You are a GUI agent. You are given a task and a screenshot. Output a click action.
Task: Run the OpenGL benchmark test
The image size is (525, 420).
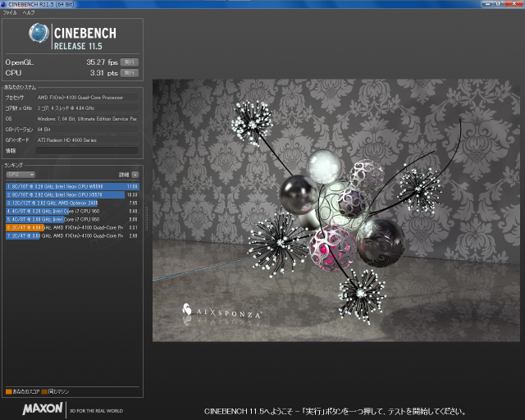coord(130,62)
